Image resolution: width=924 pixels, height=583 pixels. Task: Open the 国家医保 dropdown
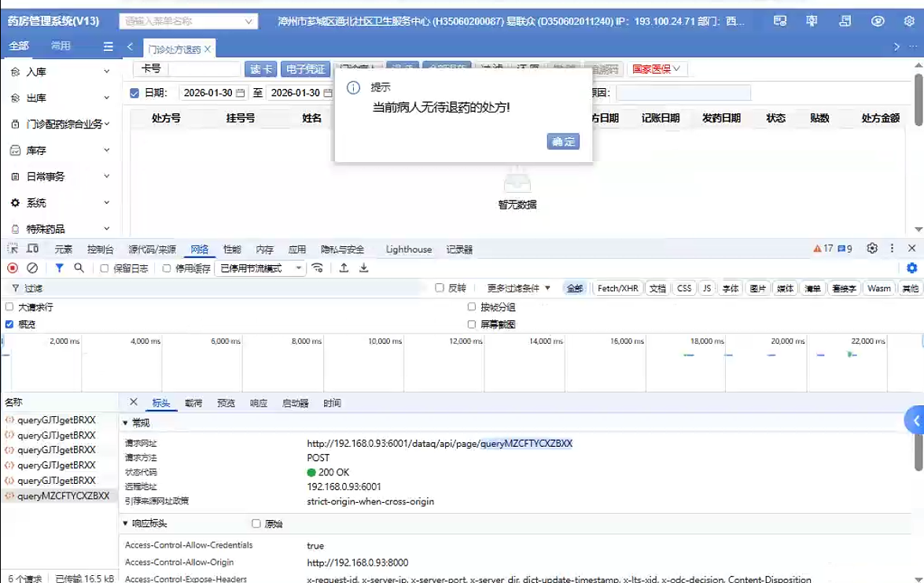point(657,69)
